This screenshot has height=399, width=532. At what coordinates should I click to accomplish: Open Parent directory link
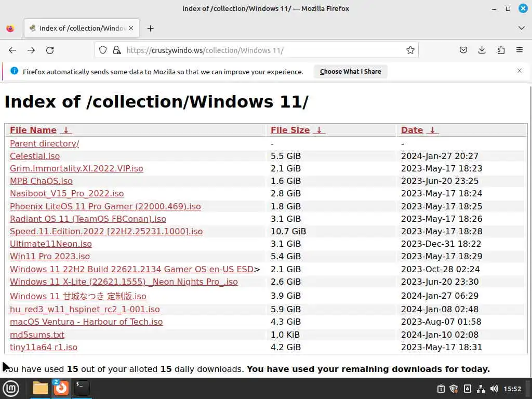(x=45, y=143)
